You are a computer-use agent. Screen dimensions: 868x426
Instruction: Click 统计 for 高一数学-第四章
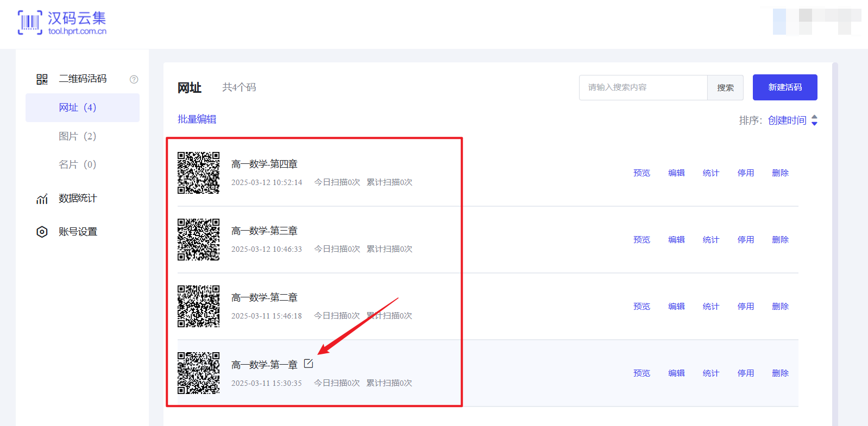pos(711,173)
